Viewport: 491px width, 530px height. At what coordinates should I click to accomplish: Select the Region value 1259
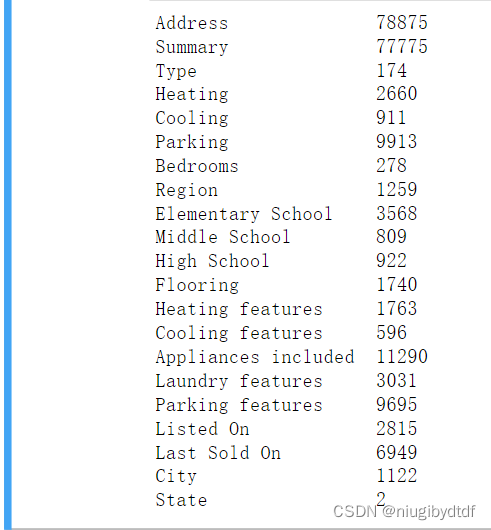(x=397, y=190)
